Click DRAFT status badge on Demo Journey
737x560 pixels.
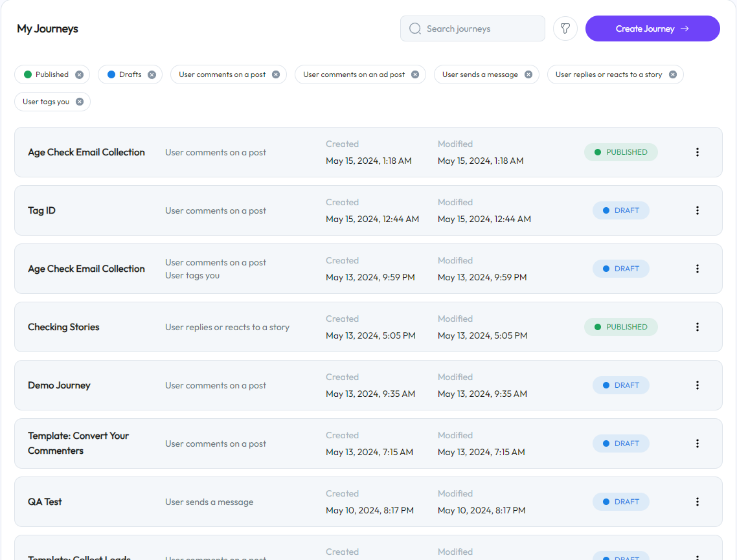(620, 385)
